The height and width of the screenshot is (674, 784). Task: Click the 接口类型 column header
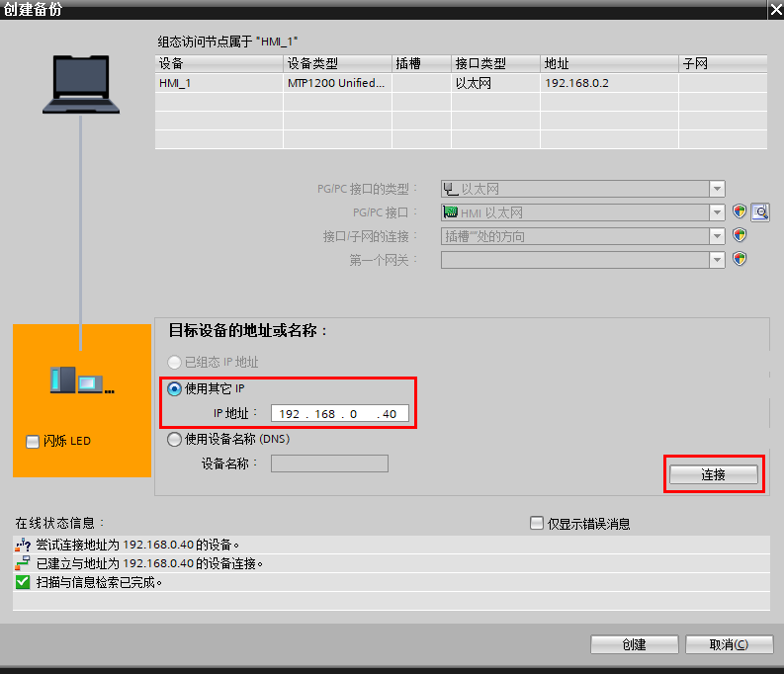(495, 63)
